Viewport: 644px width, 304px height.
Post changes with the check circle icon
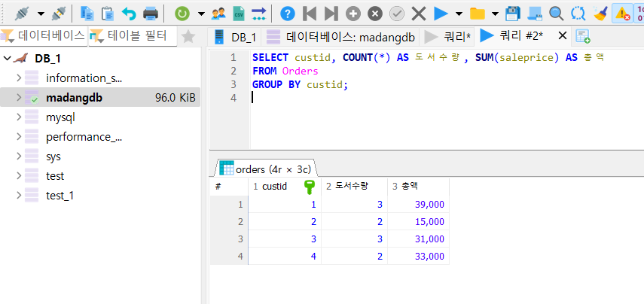pyautogui.click(x=397, y=14)
